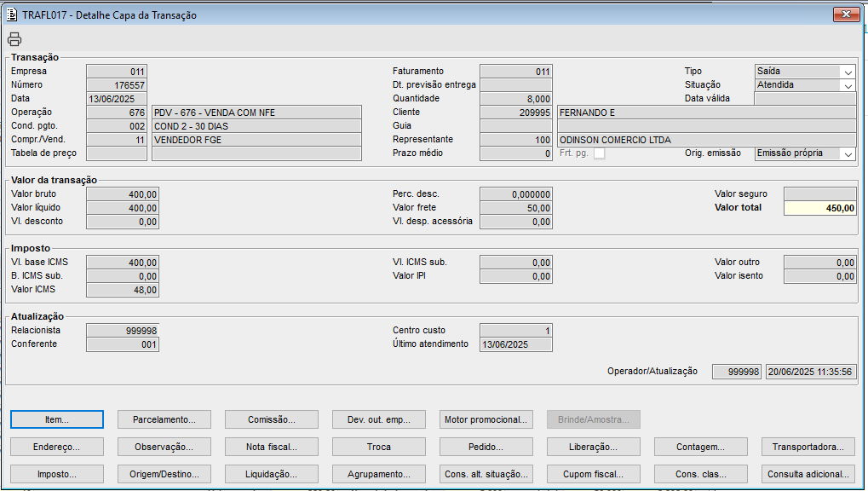Image resolution: width=868 pixels, height=491 pixels.
Task: Click the Prazo médio field
Action: point(516,153)
